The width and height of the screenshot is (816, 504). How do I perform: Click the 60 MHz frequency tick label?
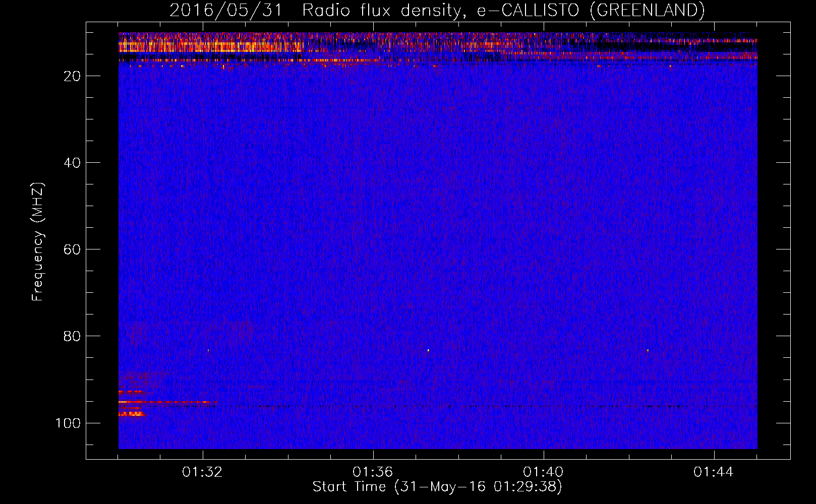point(72,249)
